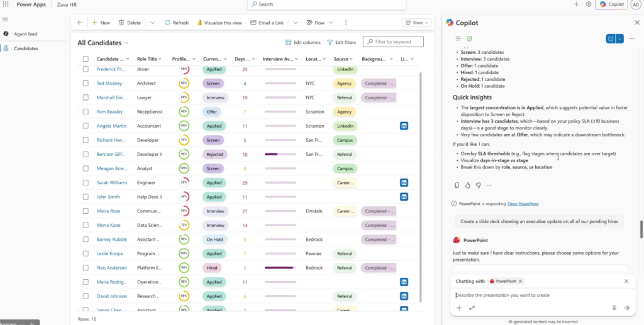This screenshot has width=644, height=325.
Task: Open settings gear icon in top bar
Action: click(x=589, y=4)
